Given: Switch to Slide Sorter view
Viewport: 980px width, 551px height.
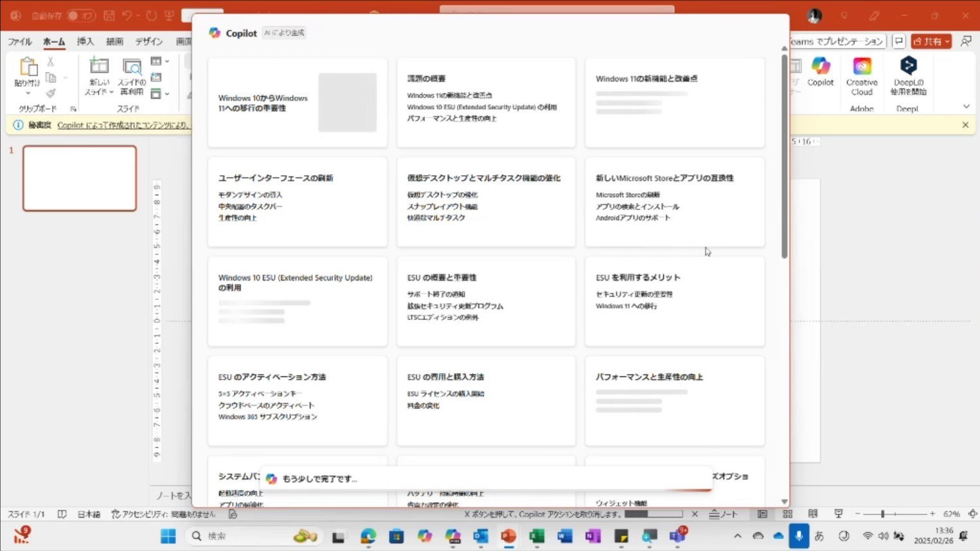Looking at the screenshot, I should click(788, 514).
